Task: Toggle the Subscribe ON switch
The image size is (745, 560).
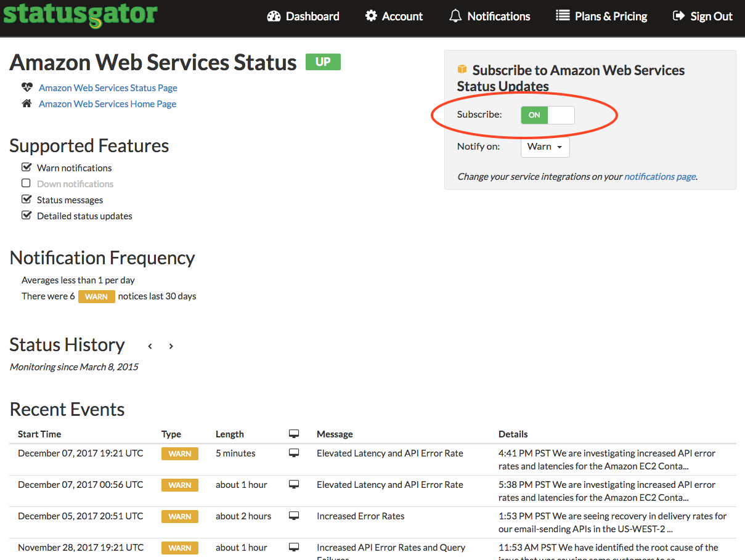Action: pyautogui.click(x=548, y=115)
